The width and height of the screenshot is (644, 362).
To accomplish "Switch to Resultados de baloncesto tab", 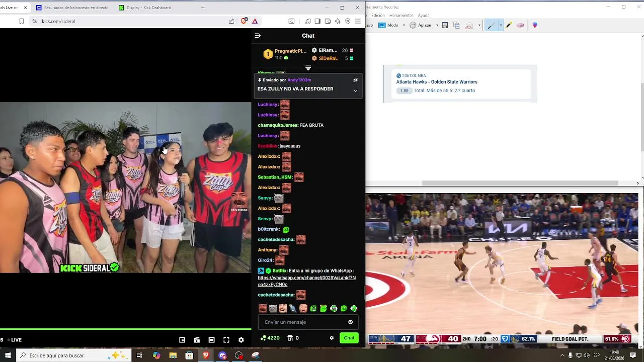I will coord(71,8).
